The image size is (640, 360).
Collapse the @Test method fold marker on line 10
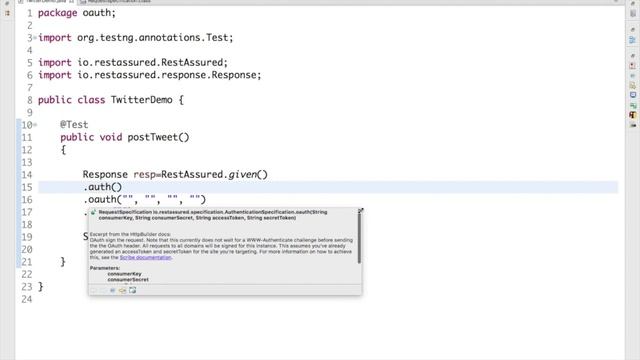(35, 125)
